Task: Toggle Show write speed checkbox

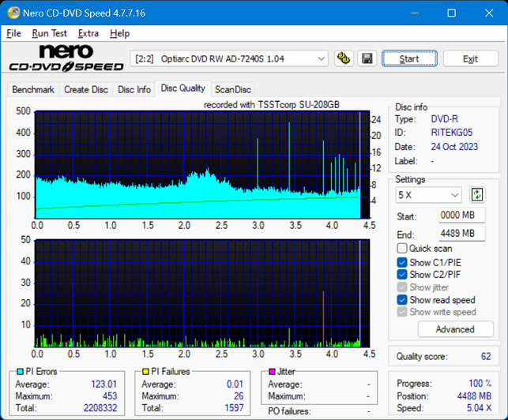Action: point(401,312)
